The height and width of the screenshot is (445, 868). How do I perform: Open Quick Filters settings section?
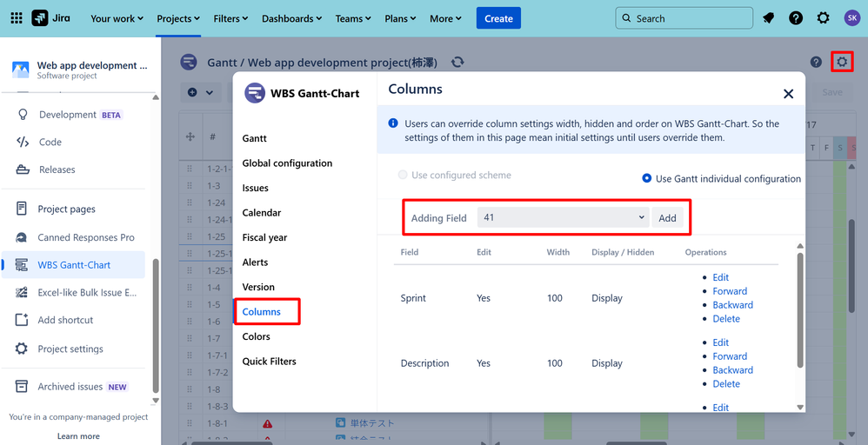point(269,362)
